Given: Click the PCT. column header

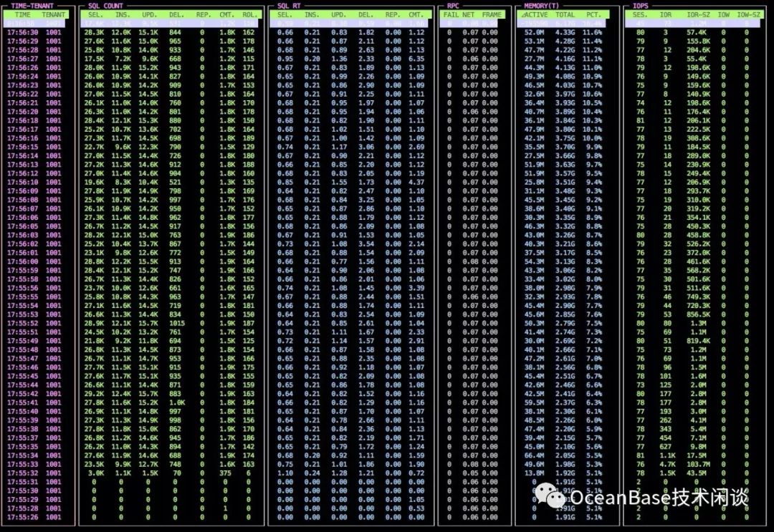Looking at the screenshot, I should pos(594,15).
